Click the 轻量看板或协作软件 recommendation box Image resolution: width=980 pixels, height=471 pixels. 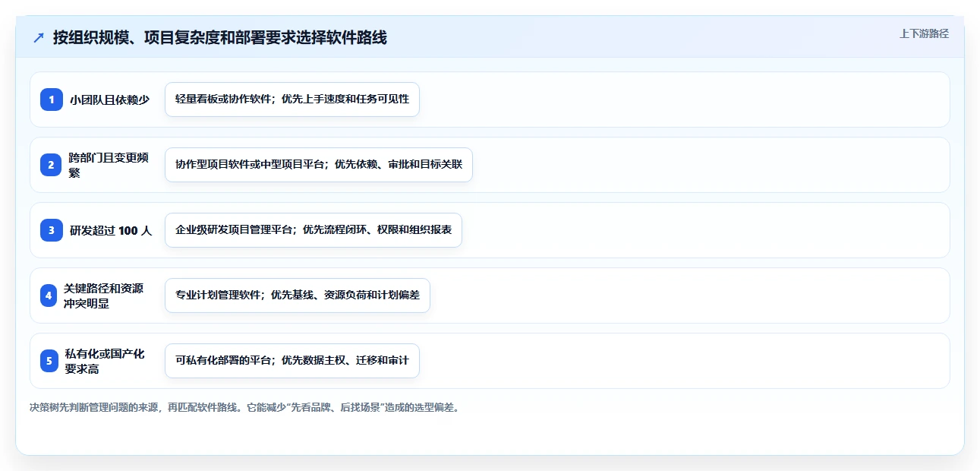point(292,100)
